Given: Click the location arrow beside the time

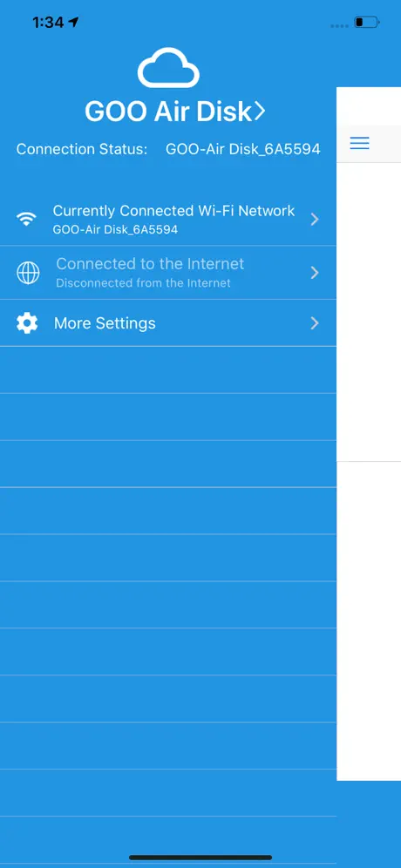Looking at the screenshot, I should tap(74, 22).
